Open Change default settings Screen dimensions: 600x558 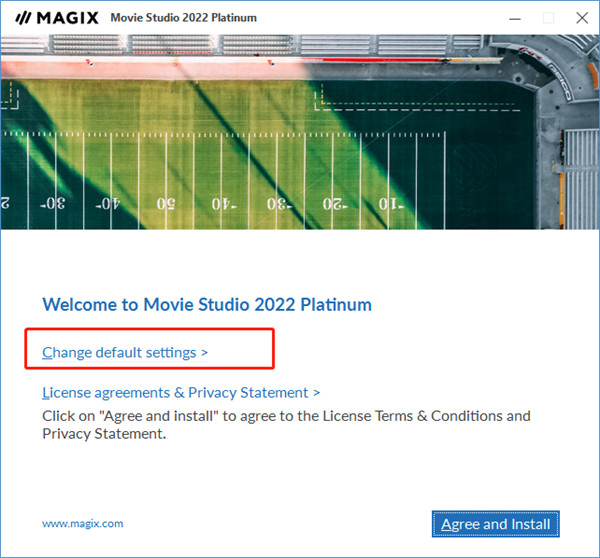(x=120, y=352)
